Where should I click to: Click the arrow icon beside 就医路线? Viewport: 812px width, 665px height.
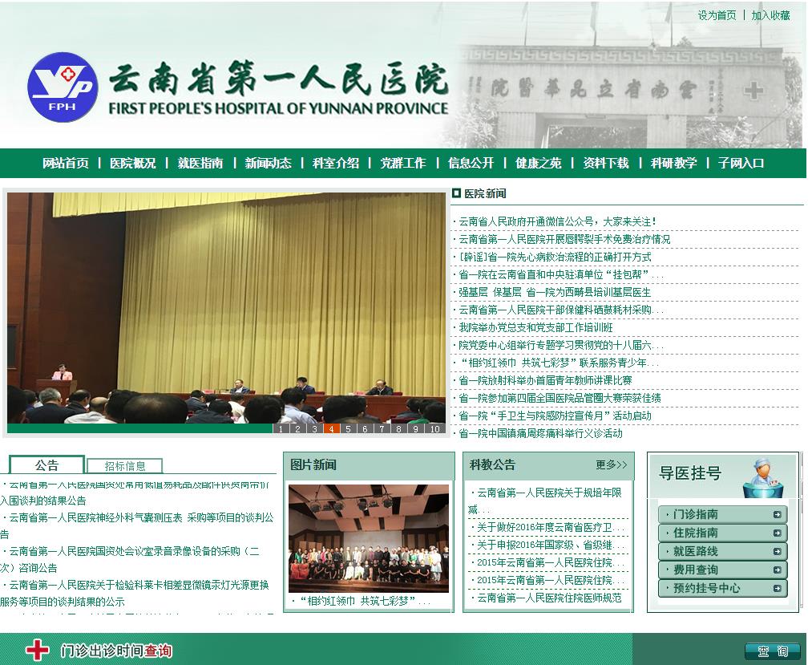777,551
